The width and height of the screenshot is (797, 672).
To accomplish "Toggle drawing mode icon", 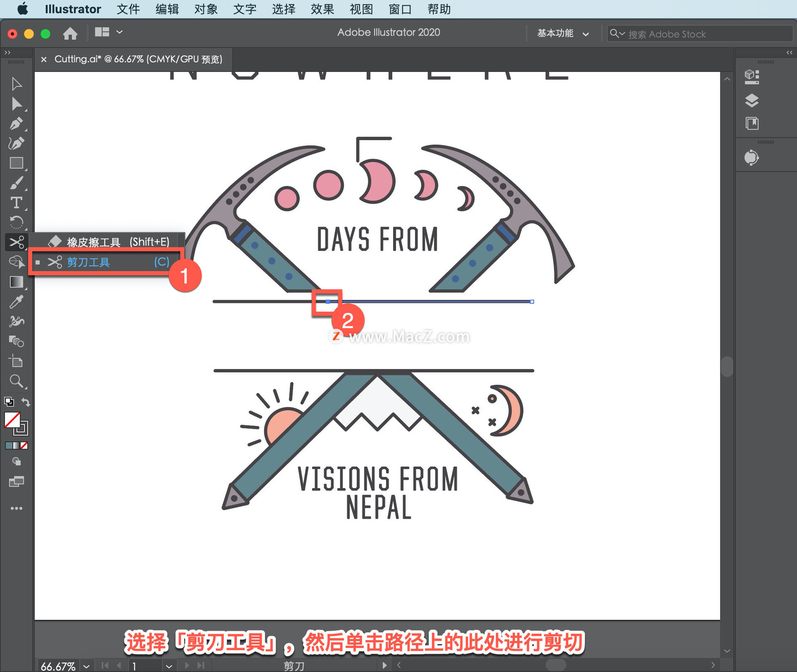I will click(x=16, y=462).
